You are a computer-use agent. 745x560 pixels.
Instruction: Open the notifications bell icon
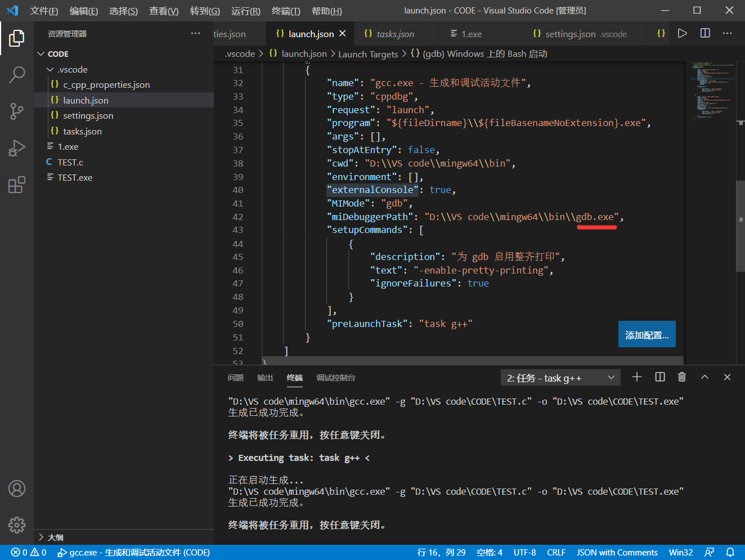coord(730,553)
